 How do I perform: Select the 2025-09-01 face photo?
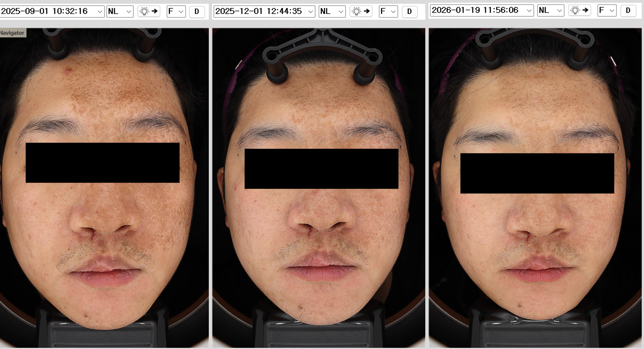(x=104, y=188)
